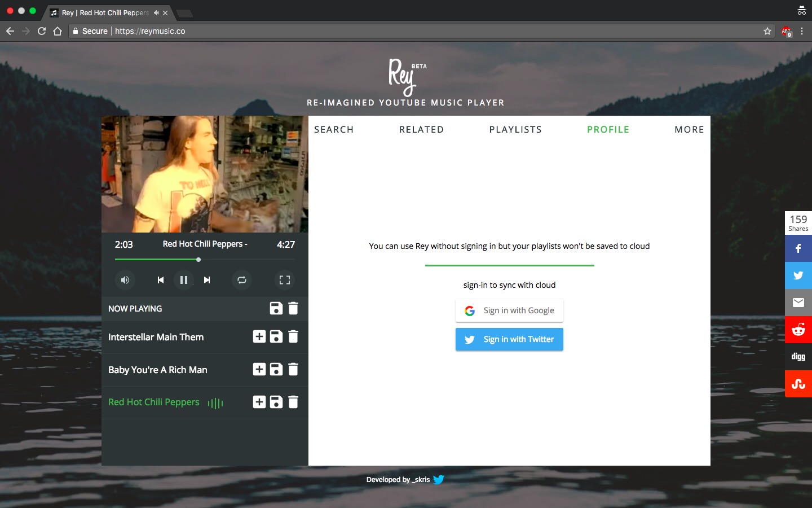The image size is (812, 508).
Task: Share on Digg
Action: (x=798, y=357)
